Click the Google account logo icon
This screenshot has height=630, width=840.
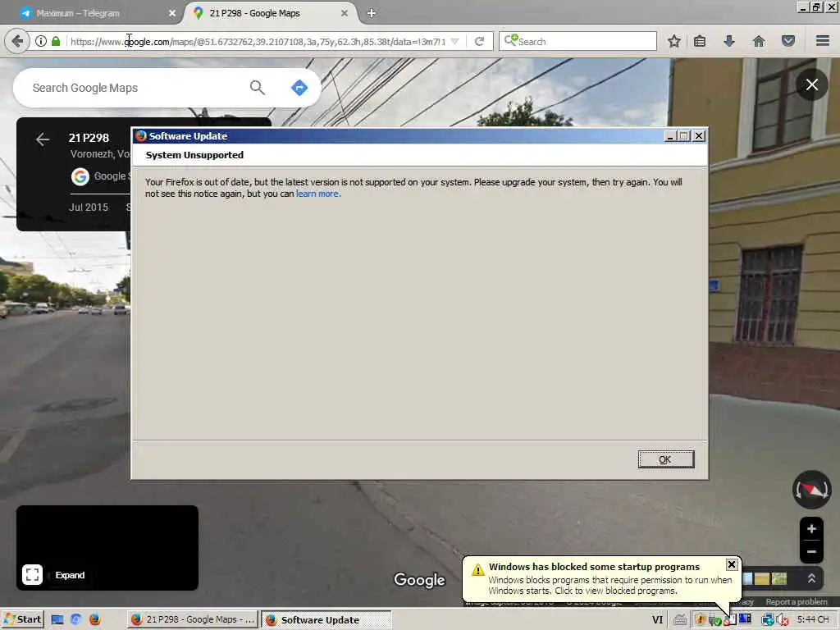coord(80,176)
